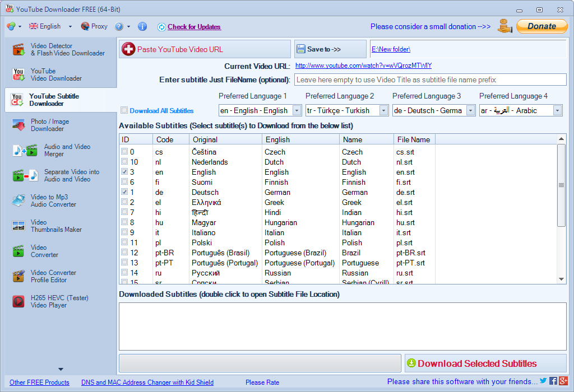The width and height of the screenshot is (574, 392).
Task: Click the Code column header
Action: 170,139
